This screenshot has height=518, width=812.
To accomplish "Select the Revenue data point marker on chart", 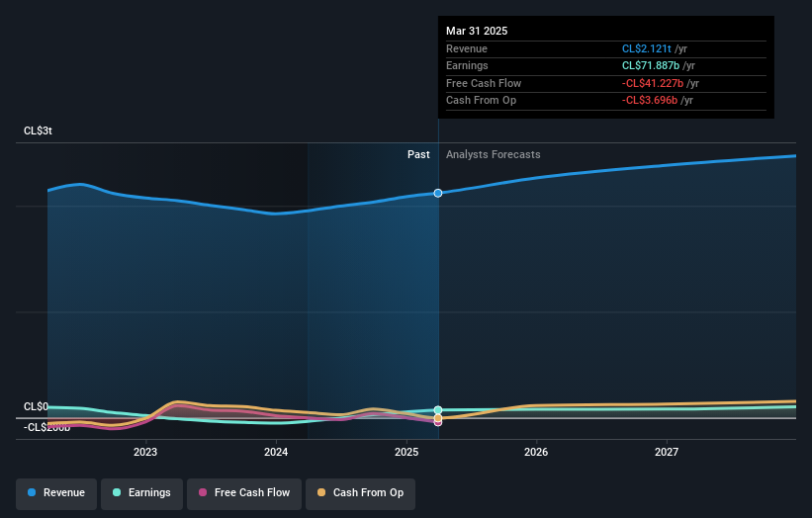I will (438, 193).
